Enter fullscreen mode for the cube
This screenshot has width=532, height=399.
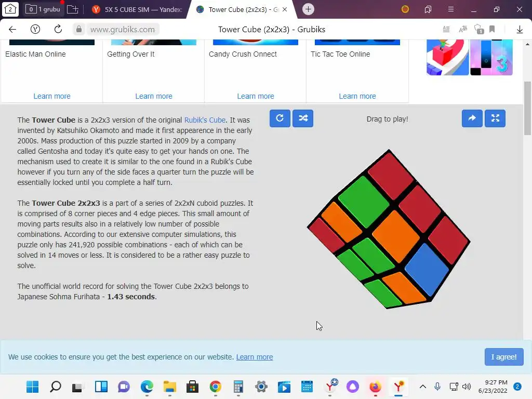coord(495,118)
